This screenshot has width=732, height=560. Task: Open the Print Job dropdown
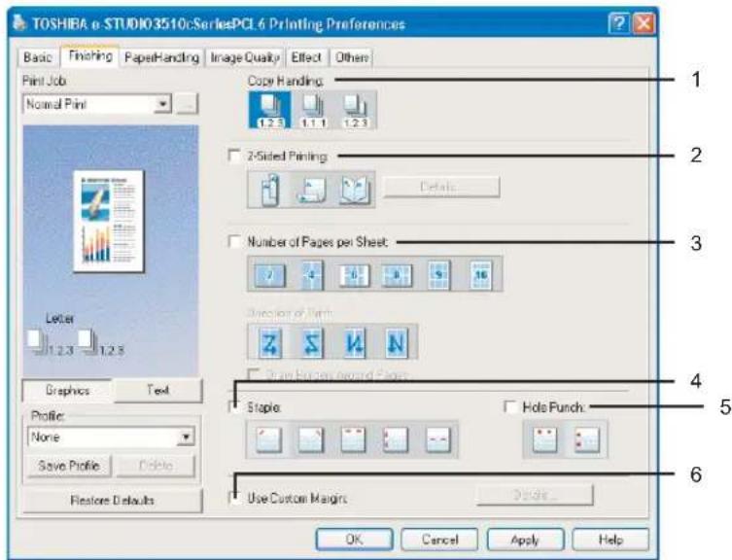162,104
